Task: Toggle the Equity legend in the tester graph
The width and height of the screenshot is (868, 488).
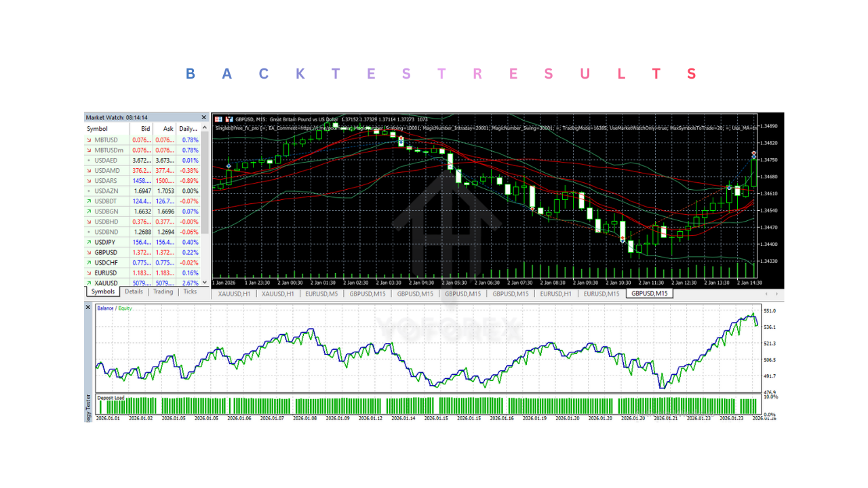Action: 123,307
